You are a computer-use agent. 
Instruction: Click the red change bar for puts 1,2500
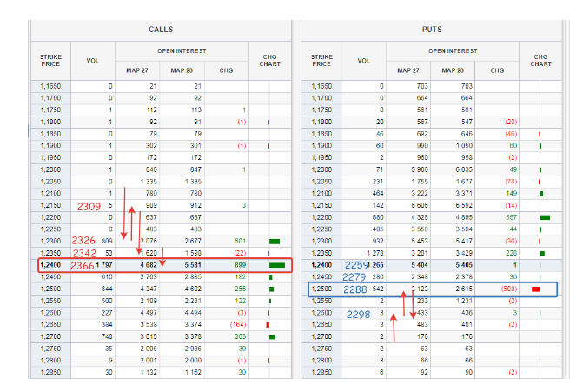[536, 288]
